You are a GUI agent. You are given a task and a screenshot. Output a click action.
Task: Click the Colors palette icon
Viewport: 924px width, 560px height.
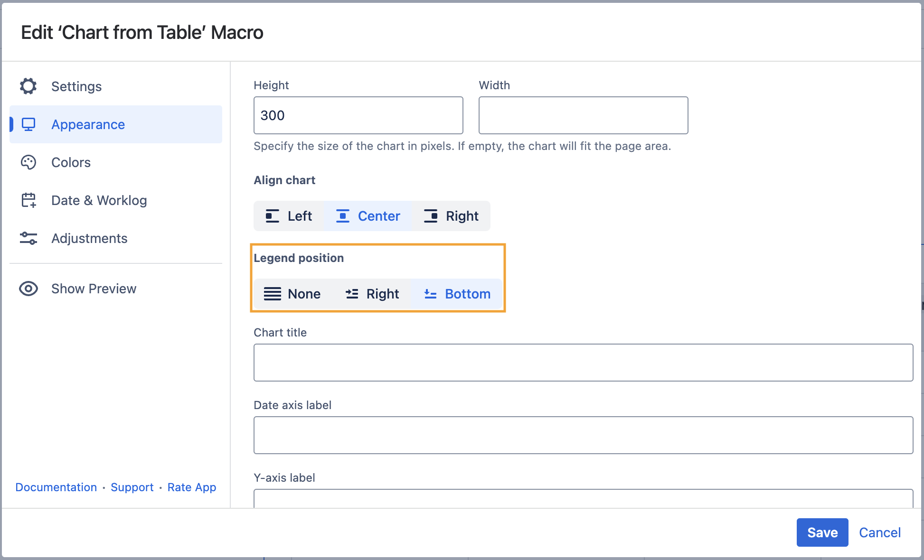tap(28, 162)
